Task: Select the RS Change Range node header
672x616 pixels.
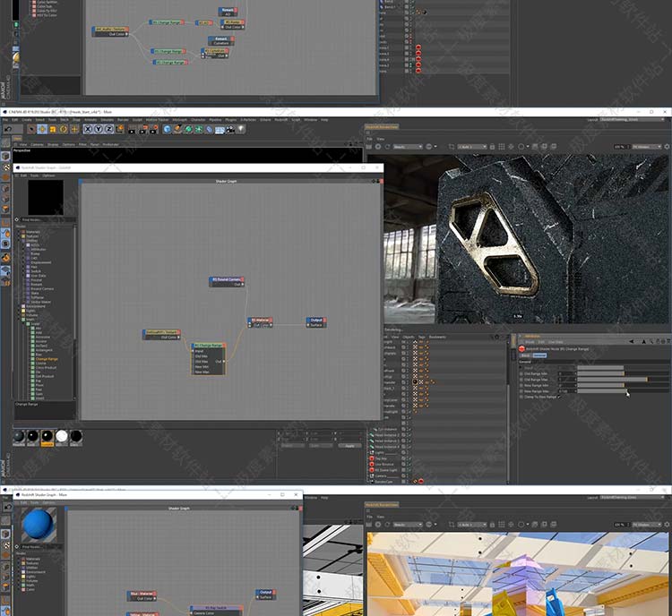Action: [209, 346]
